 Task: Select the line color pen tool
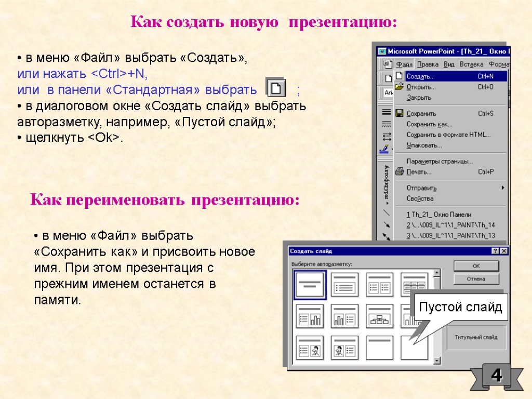(384, 149)
